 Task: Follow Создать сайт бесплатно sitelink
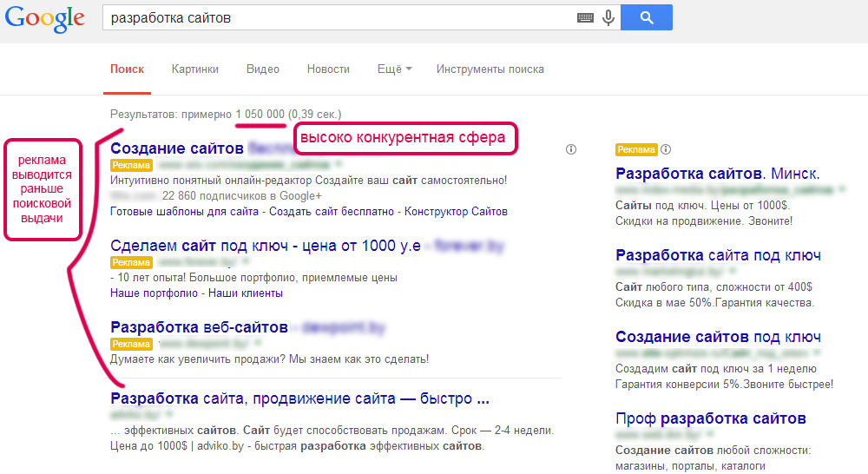pyautogui.click(x=332, y=212)
